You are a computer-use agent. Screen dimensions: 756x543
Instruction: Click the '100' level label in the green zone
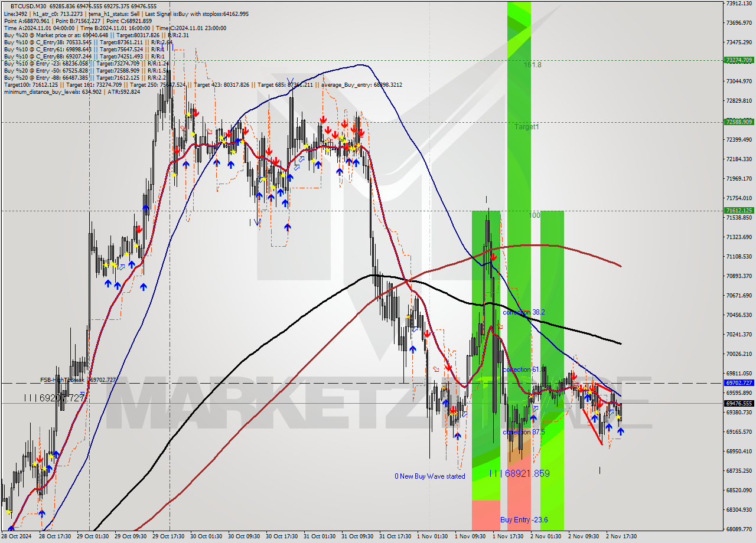tap(535, 215)
